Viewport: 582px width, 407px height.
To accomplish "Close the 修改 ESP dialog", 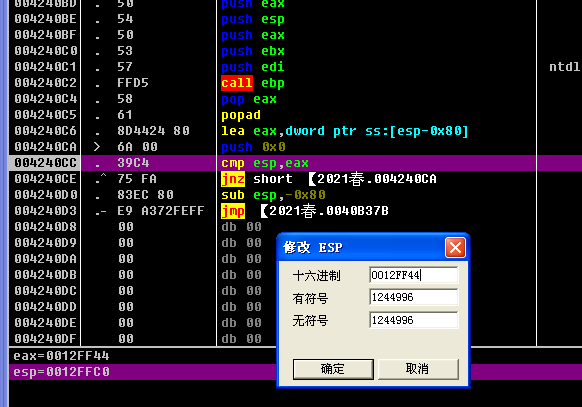I will click(x=455, y=248).
